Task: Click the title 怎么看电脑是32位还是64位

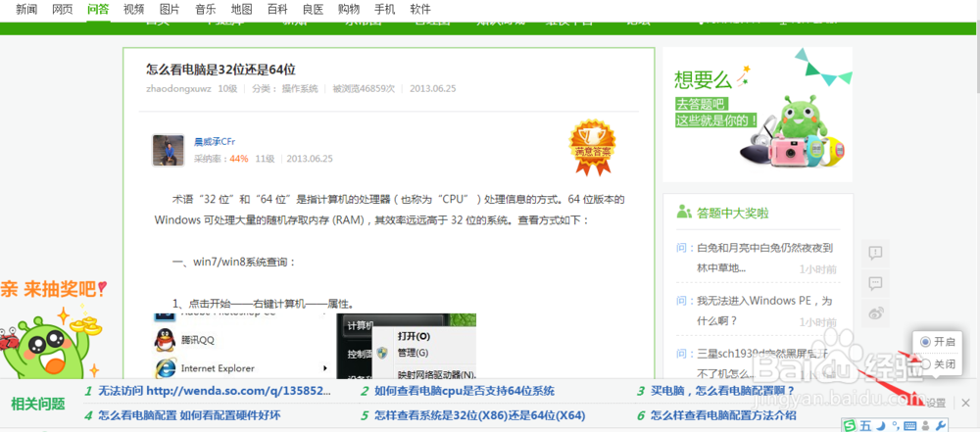Action: [x=220, y=69]
